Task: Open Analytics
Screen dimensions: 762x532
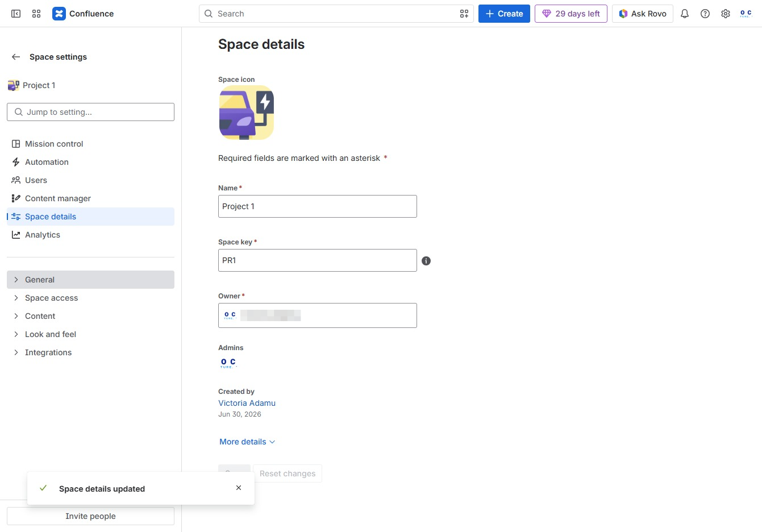Action: point(90,235)
